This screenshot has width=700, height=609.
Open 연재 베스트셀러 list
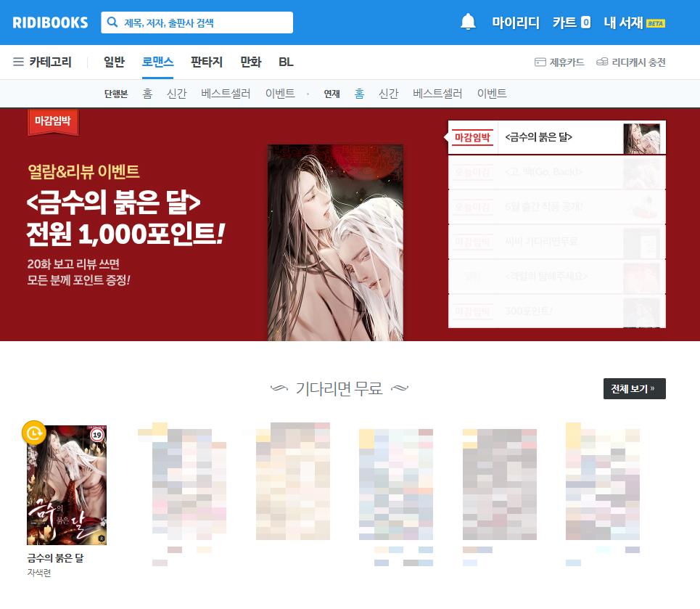pyautogui.click(x=437, y=94)
